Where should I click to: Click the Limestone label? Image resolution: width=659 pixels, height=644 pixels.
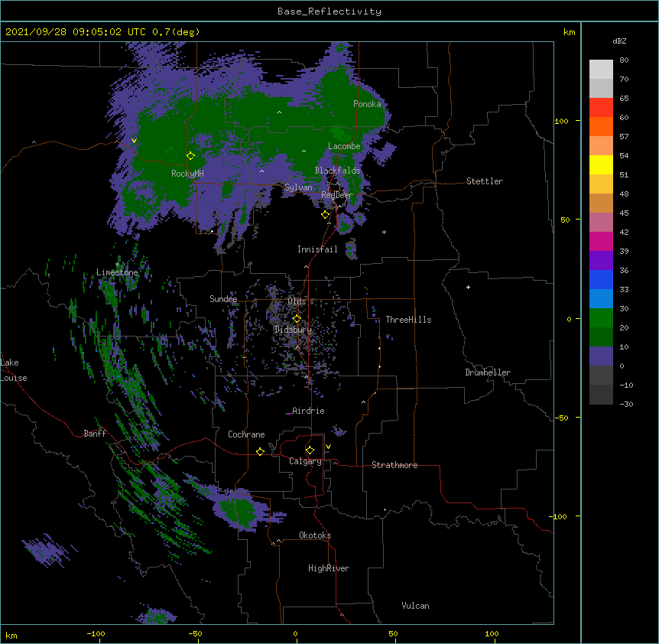[x=117, y=272]
